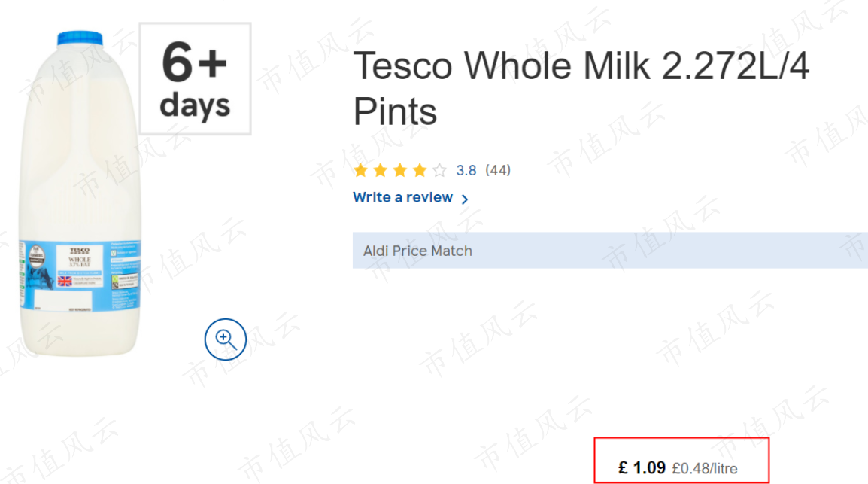Click the chevron beside Write a review
Screen dimensions: 868x484
(464, 199)
